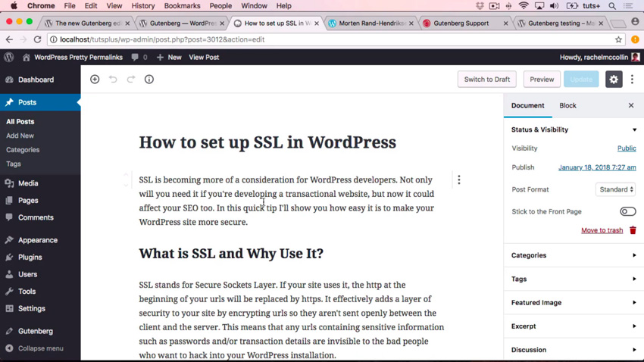Close the settings sidebar
The image size is (644, 362).
631,105
